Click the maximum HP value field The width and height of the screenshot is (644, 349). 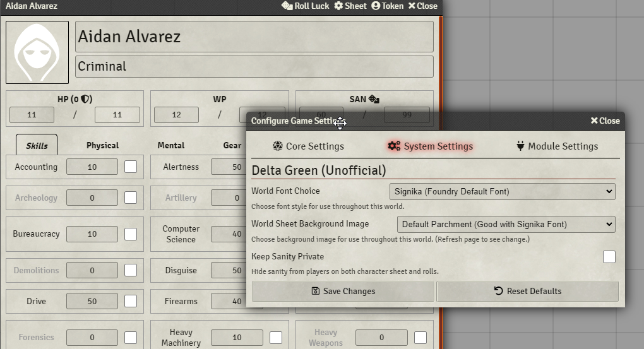click(117, 115)
